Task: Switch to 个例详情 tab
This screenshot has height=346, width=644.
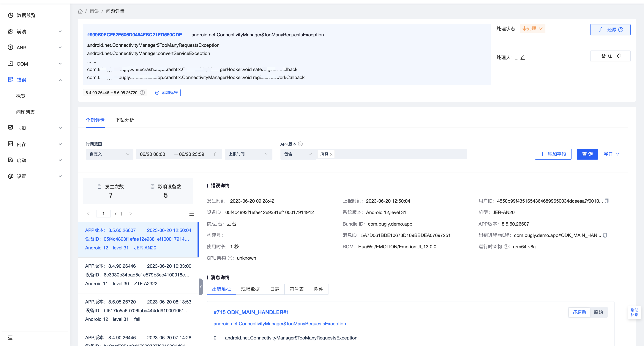Action: tap(95, 120)
